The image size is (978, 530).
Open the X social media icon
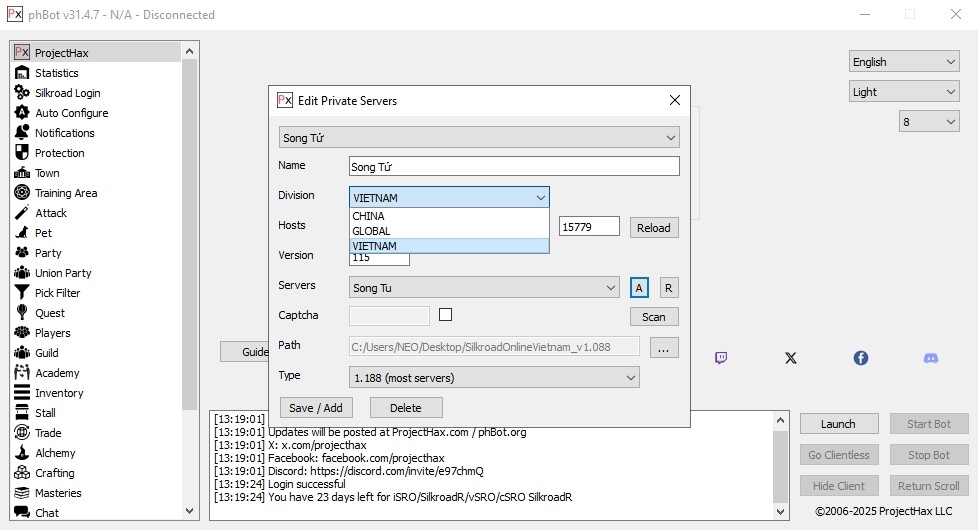click(x=791, y=358)
